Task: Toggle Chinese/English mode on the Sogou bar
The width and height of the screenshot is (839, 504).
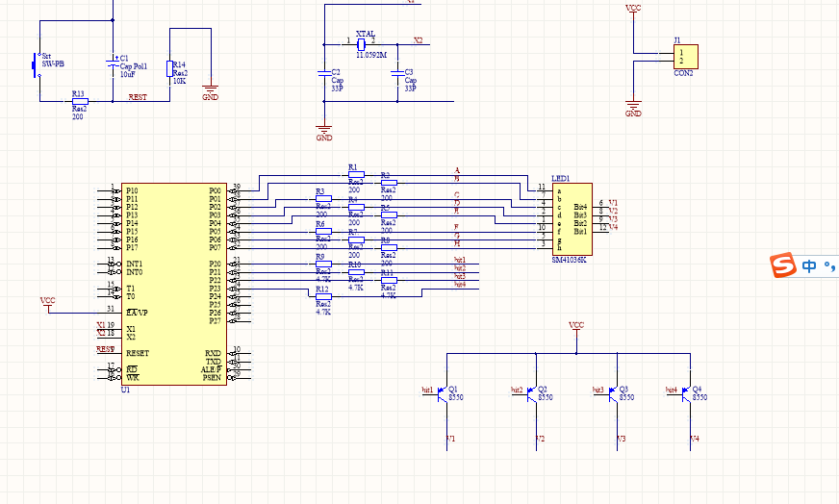Action: click(809, 265)
